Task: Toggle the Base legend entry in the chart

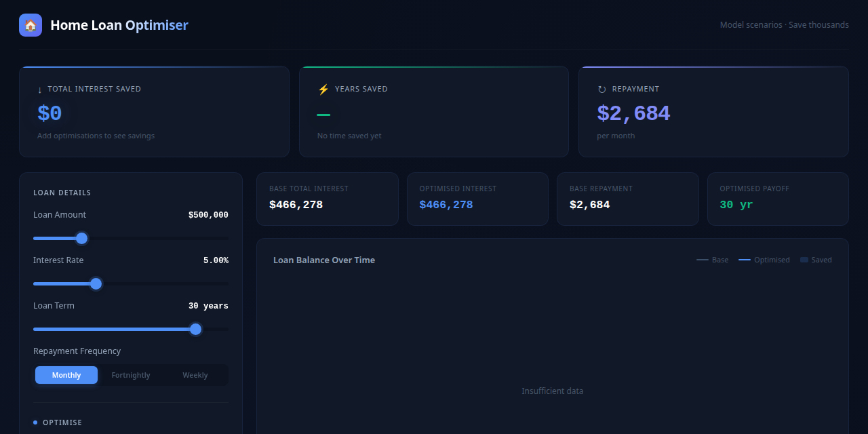Action: (713, 260)
